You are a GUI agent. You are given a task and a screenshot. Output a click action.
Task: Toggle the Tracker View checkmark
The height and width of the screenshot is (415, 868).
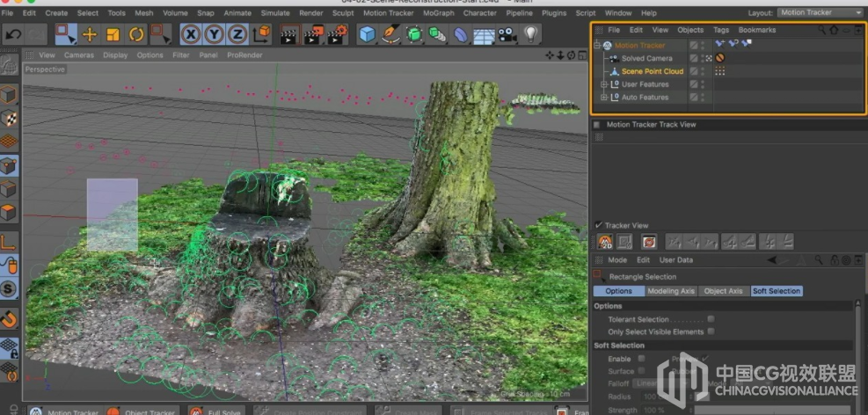coord(598,225)
